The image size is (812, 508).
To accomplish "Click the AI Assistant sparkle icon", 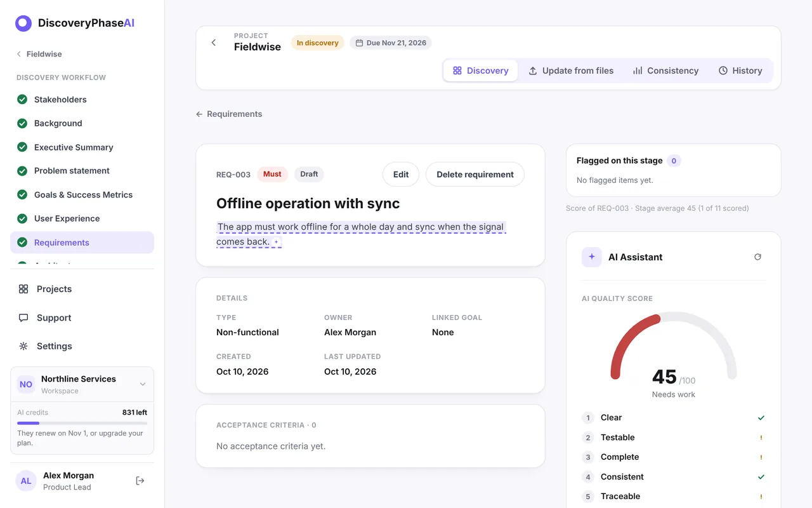I will (x=592, y=257).
